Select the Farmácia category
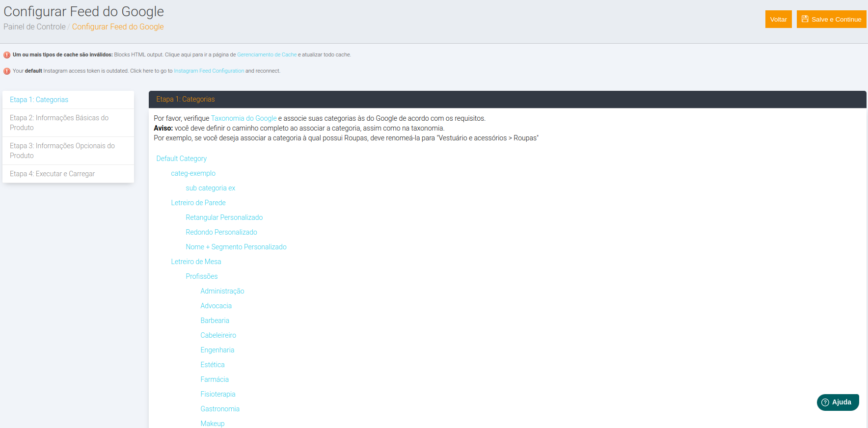This screenshot has height=428, width=868. 214,379
